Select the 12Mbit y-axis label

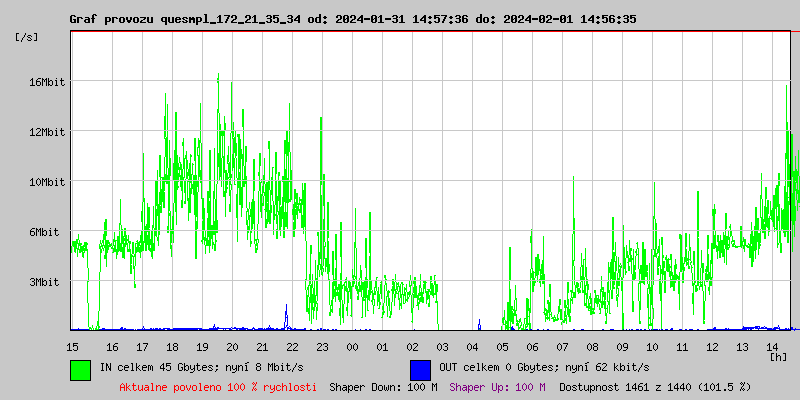(x=46, y=132)
